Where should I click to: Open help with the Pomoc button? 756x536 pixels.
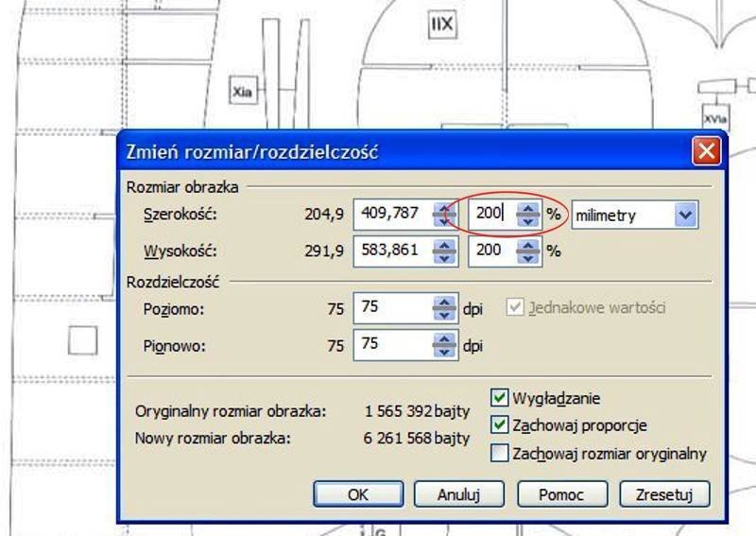[x=561, y=494]
